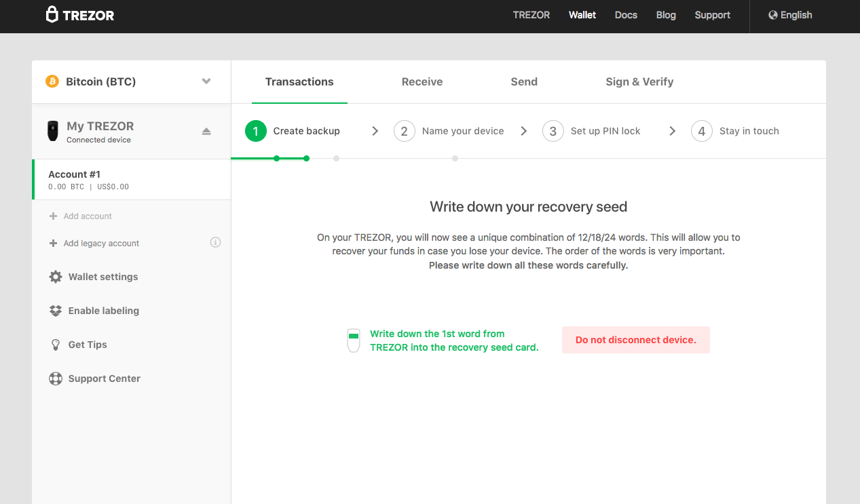Screen dimensions: 860x504
Task: Click step 4 circle Stay in touch
Action: [x=702, y=131]
